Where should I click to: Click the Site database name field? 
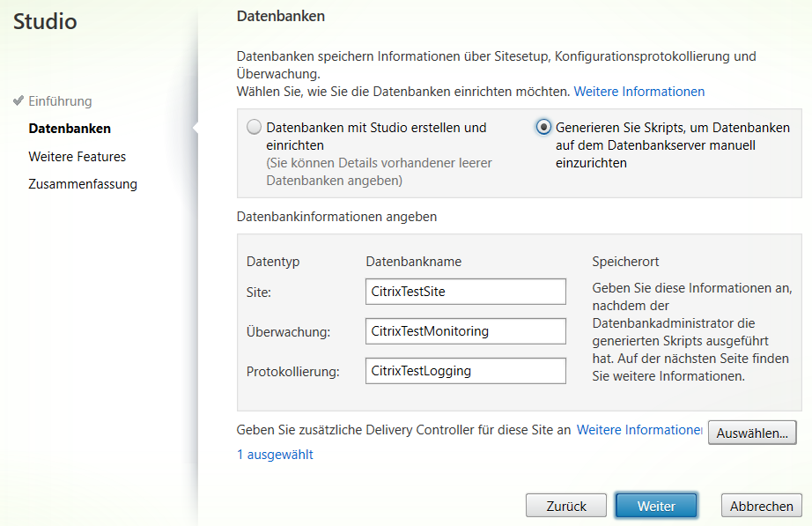click(465, 292)
